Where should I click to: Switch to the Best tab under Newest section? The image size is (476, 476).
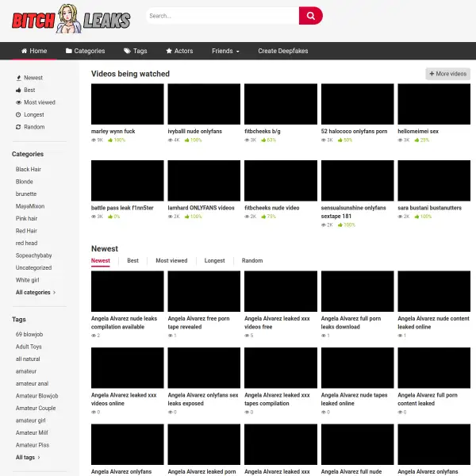132,260
